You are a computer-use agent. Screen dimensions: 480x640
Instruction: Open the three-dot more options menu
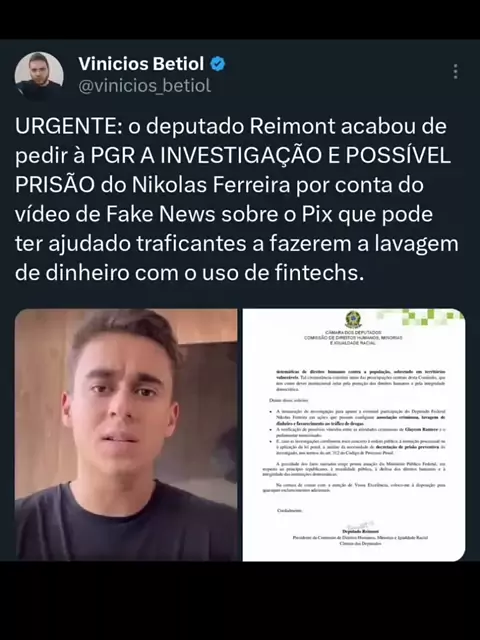(x=456, y=71)
